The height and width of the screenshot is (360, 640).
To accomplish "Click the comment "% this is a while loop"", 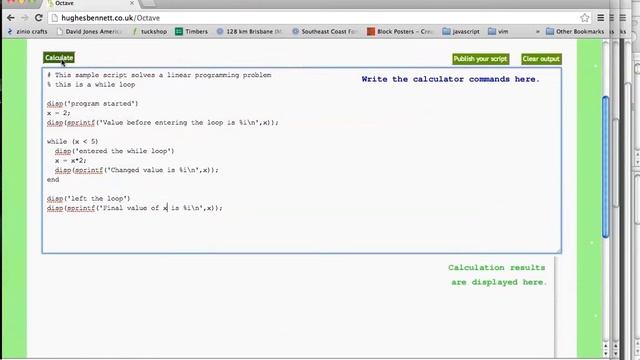I will [x=91, y=84].
